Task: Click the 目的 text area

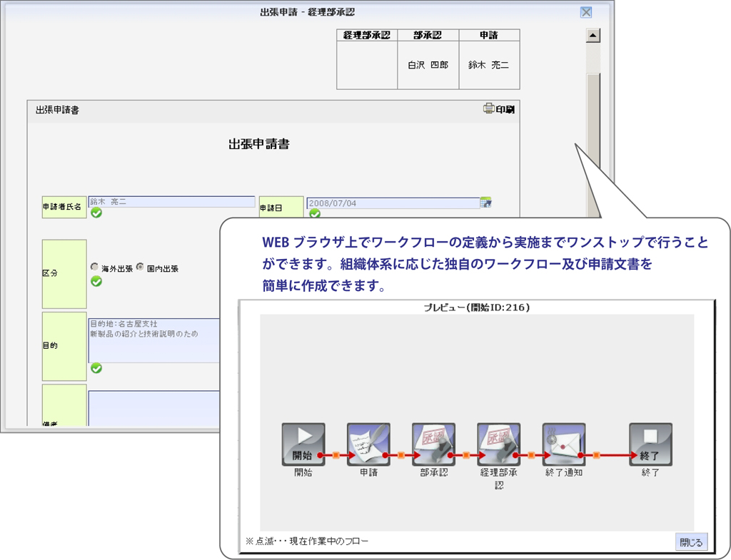Action: (154, 340)
